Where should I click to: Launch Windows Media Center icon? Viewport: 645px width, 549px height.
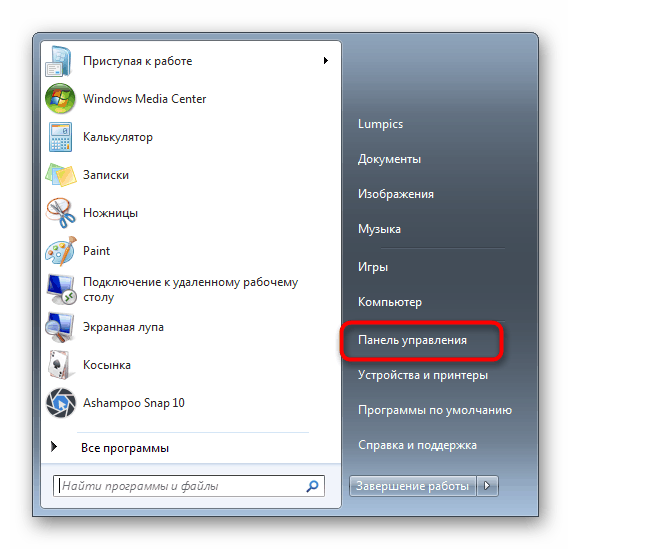60,99
